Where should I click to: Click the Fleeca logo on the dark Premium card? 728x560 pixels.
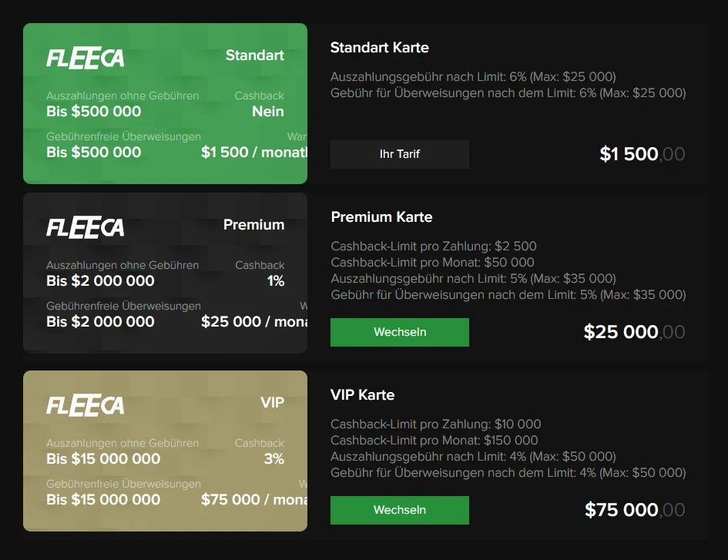[85, 227]
